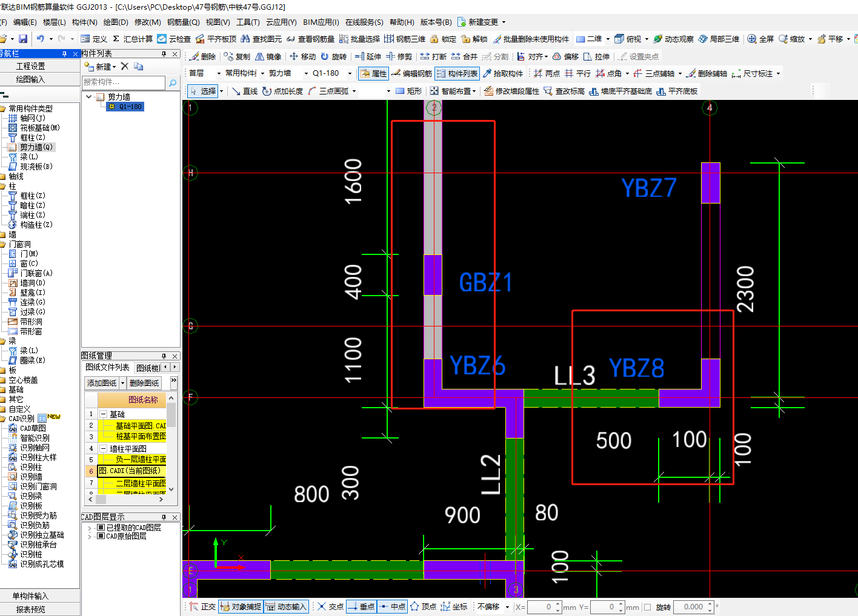Open the BIM应用(I) menu
858x616 pixels.
coord(321,22)
